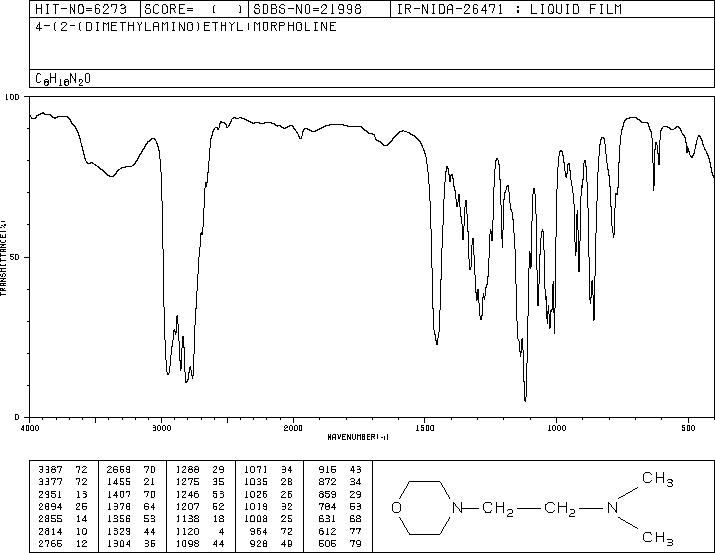This screenshot has height=553, width=715.
Task: Select peak value 612 in table
Action: click(327, 532)
